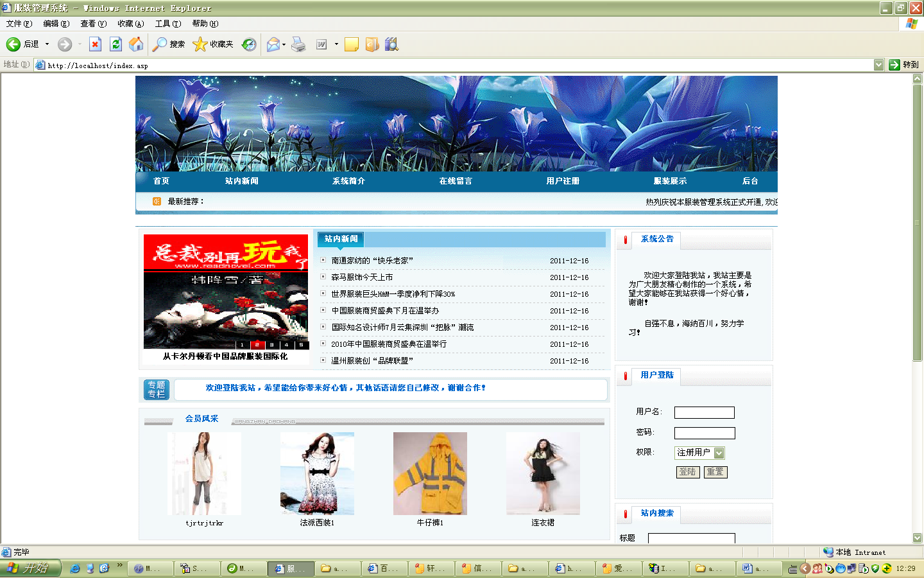The image size is (924, 578).
Task: Open Favorites (收藏夹) star icon
Action: pyautogui.click(x=200, y=44)
